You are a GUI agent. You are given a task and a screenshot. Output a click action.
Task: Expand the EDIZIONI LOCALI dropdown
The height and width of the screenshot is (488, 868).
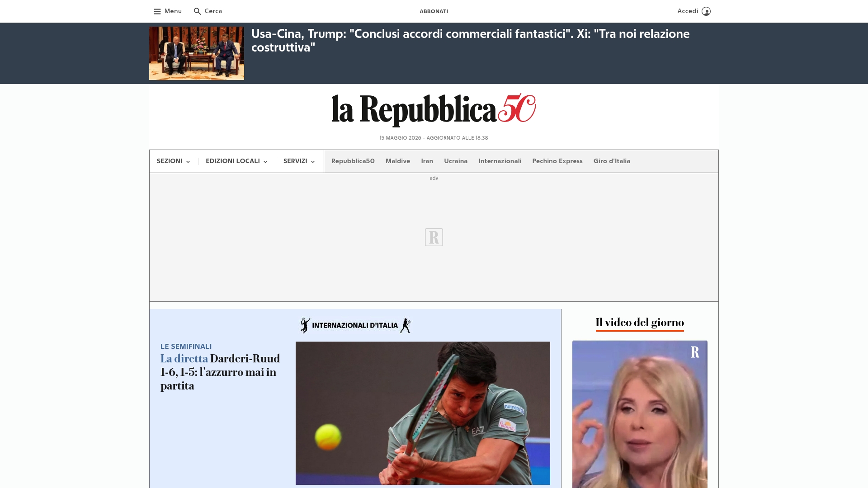tap(236, 161)
